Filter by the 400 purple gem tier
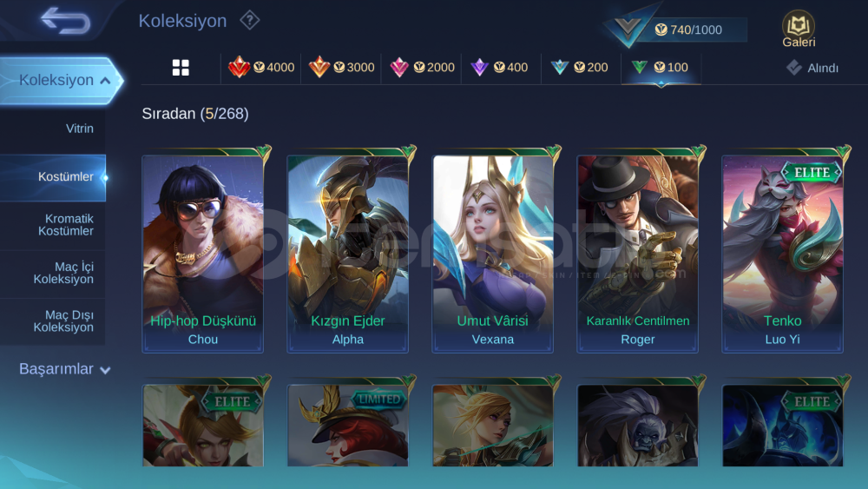 (x=499, y=68)
